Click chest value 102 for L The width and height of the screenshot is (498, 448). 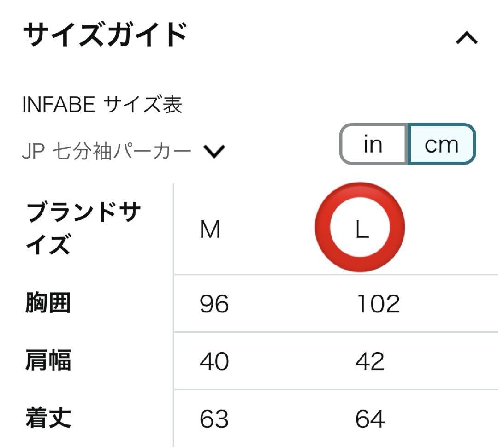378,304
